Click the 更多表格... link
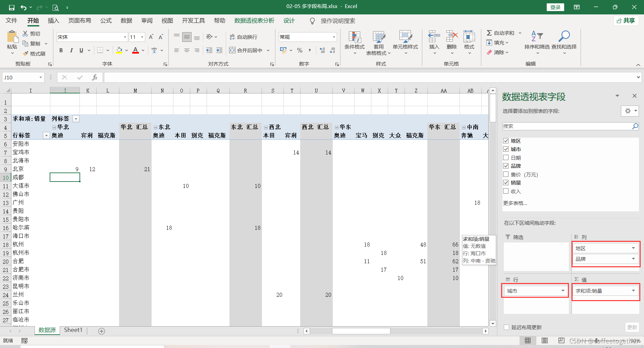Image resolution: width=644 pixels, height=348 pixels. click(x=515, y=203)
